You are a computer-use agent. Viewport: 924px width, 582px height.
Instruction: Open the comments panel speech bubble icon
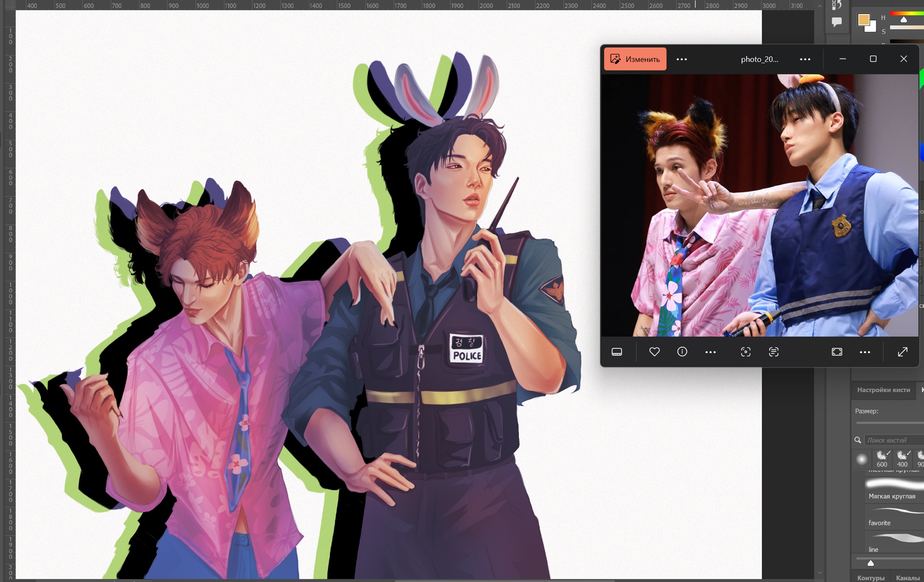(836, 22)
